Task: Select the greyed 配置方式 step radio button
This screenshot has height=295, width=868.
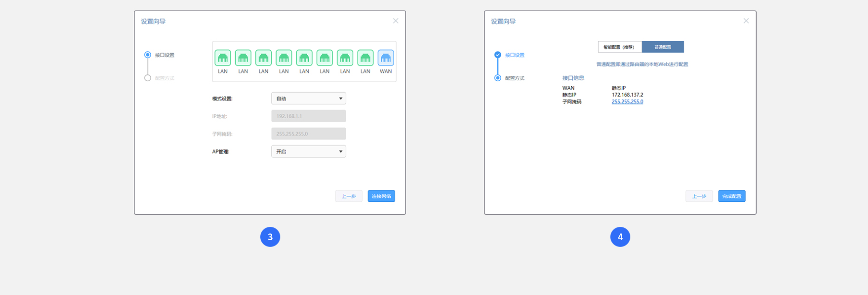Action: coord(148,78)
